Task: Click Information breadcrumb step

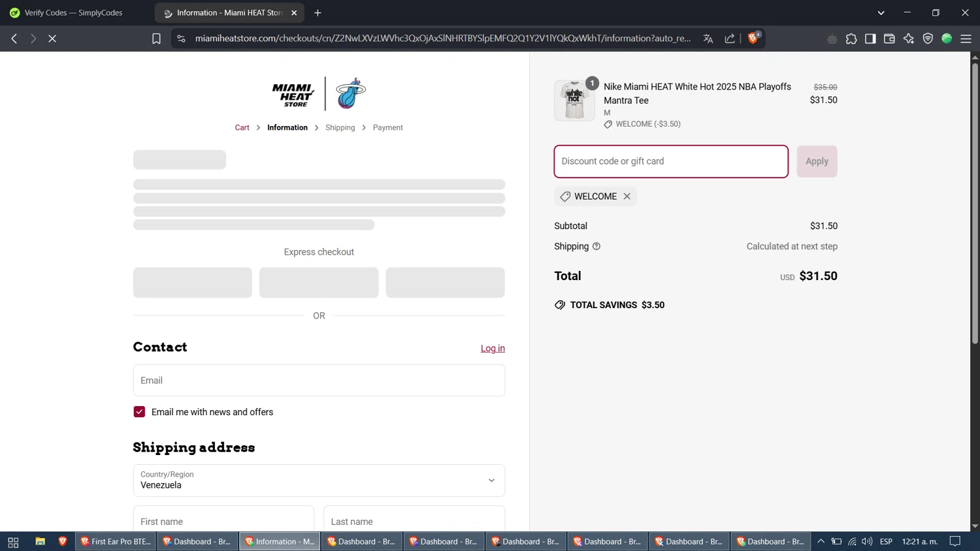Action: click(x=287, y=127)
